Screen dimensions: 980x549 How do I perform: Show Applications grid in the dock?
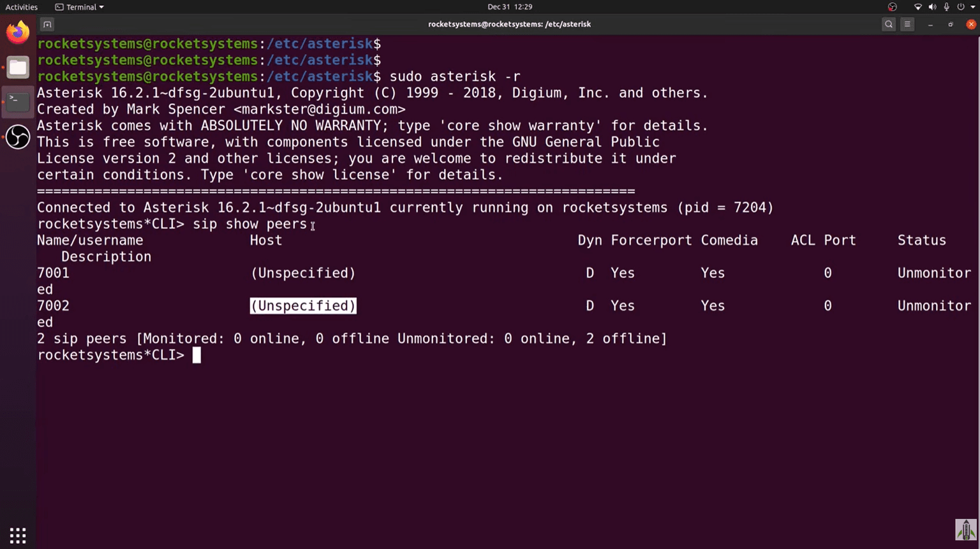point(18,536)
